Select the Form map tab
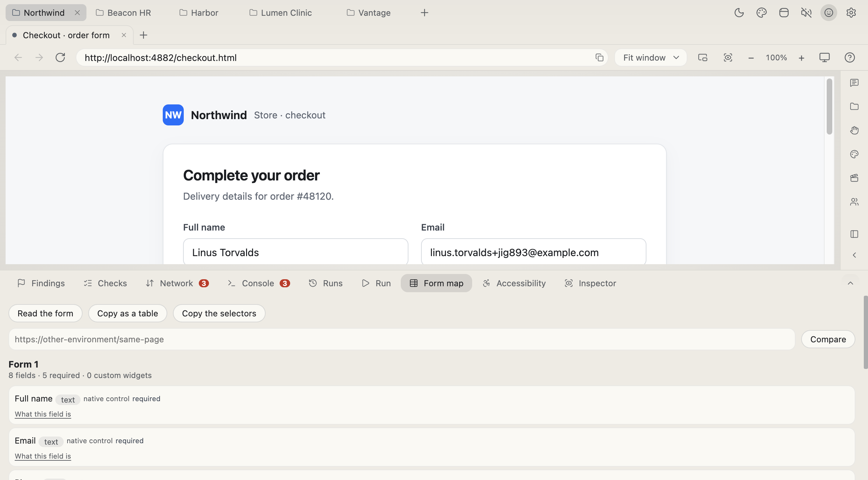The image size is (868, 480). (436, 283)
